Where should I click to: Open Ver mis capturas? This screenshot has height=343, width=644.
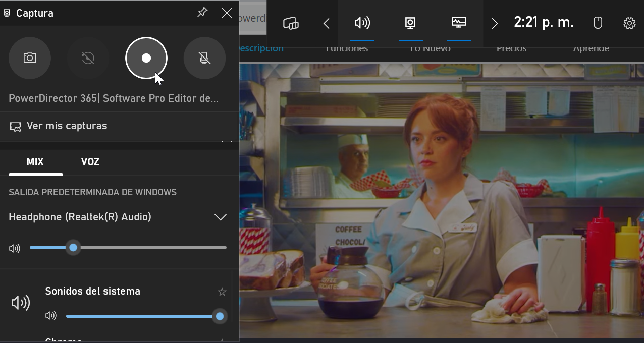[119, 126]
